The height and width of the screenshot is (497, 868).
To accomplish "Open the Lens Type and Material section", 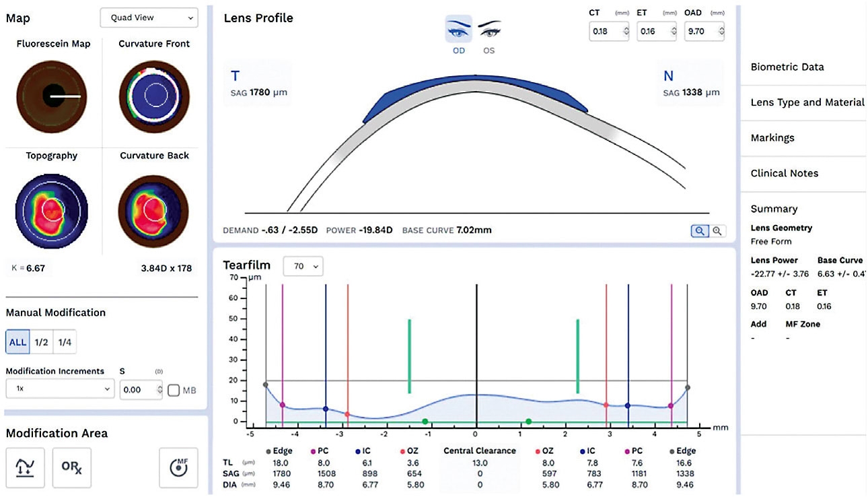I will (x=807, y=102).
